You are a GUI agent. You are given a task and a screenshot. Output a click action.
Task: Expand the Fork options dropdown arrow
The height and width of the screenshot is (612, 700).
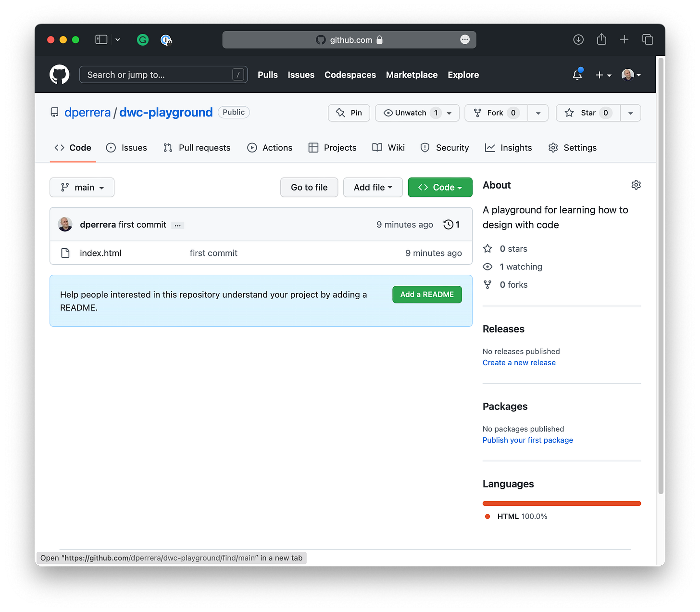click(538, 113)
